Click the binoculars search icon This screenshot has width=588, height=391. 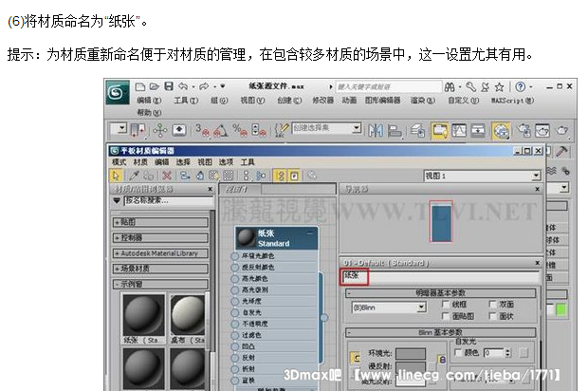450,87
